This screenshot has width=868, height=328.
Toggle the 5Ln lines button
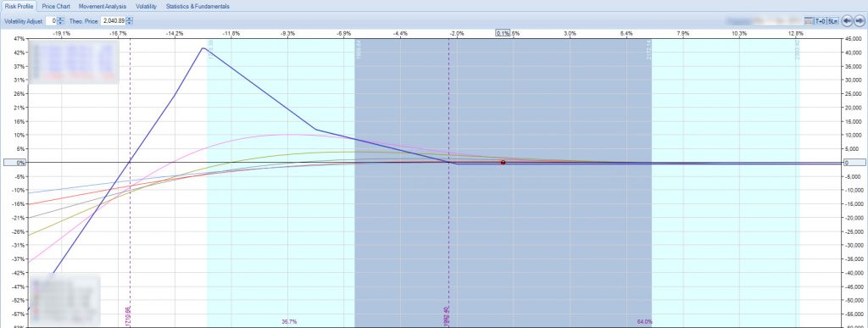[833, 21]
